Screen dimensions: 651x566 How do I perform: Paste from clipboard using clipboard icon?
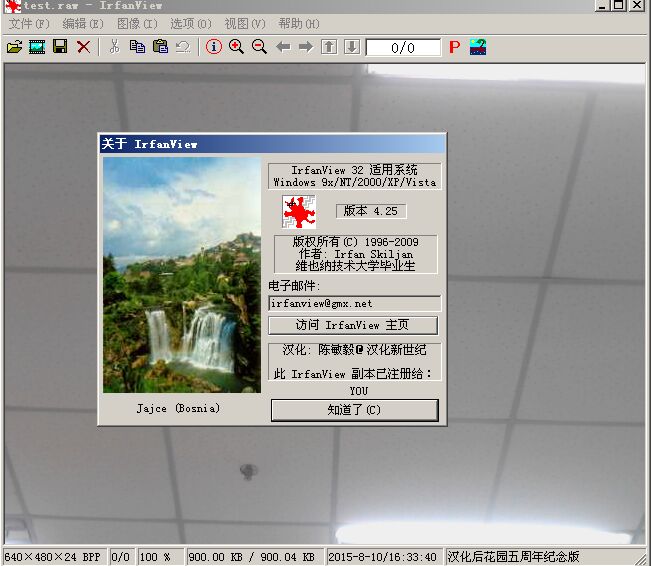pyautogui.click(x=161, y=47)
